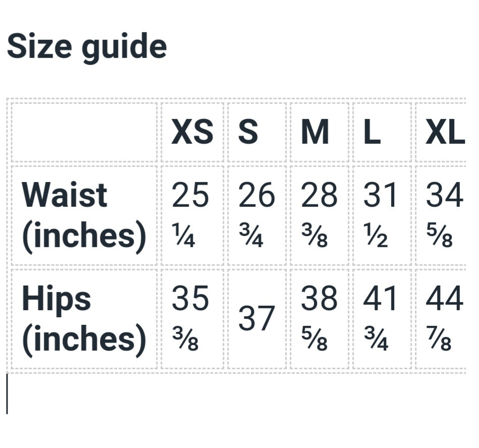The width and height of the screenshot is (479, 448).
Task: Select the XL column header cell
Action: click(441, 132)
